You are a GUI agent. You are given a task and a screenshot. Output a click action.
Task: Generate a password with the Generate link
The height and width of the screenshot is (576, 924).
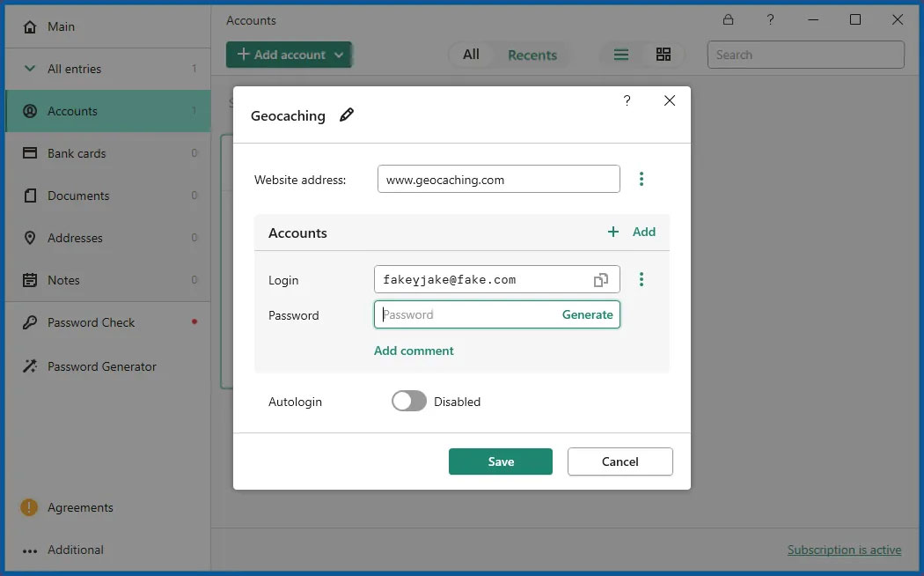(x=588, y=314)
